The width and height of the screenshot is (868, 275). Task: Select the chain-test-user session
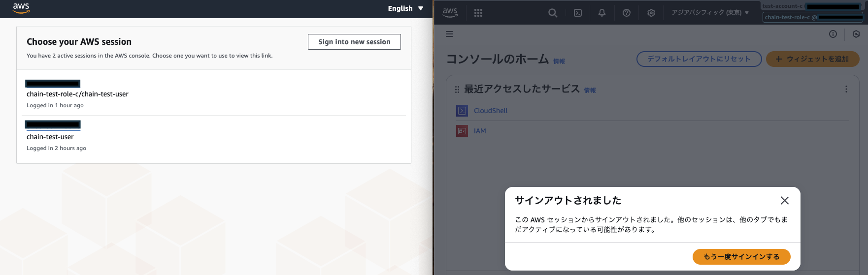(50, 137)
